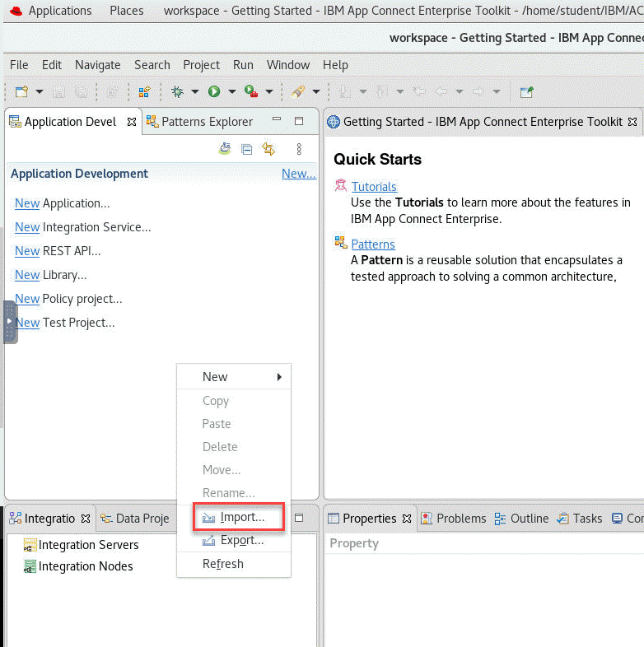Click the green Run toolbar icon

click(x=214, y=92)
